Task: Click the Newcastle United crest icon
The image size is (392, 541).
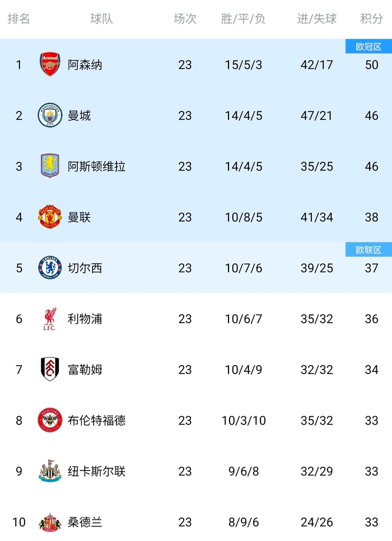Action: click(50, 471)
